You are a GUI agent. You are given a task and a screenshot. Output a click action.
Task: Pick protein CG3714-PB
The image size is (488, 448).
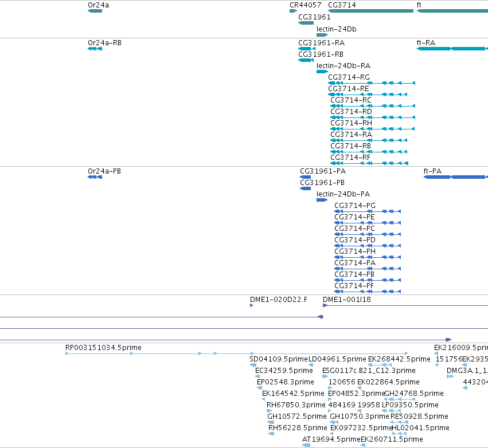point(368,280)
